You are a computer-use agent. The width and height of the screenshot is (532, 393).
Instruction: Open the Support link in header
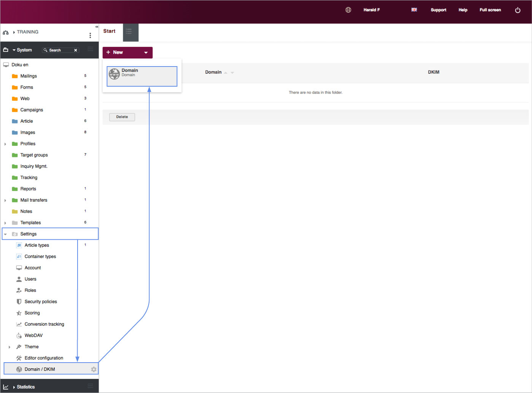[x=438, y=10]
